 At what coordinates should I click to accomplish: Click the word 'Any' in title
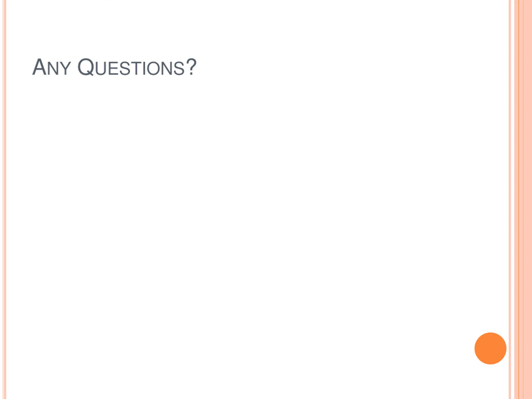[52, 67]
